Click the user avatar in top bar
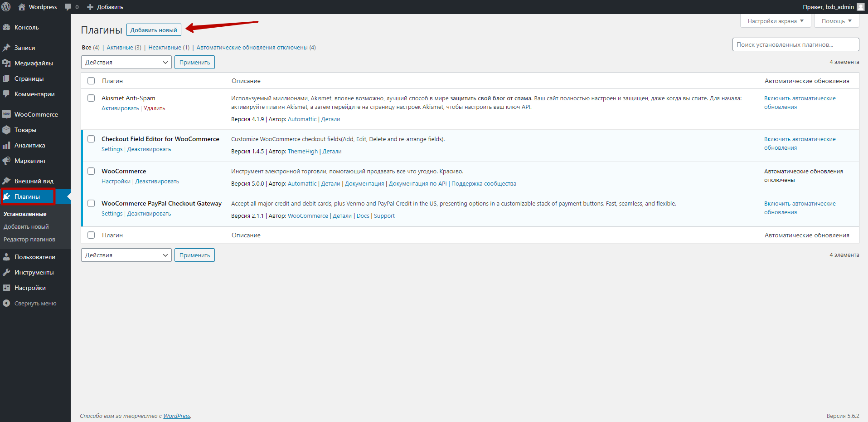The height and width of the screenshot is (422, 868). pos(861,7)
